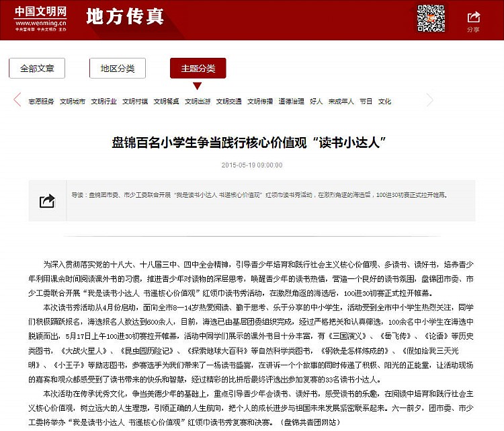Show more topic categories with right arrow
The height and width of the screenshot is (431, 504).
point(430,100)
